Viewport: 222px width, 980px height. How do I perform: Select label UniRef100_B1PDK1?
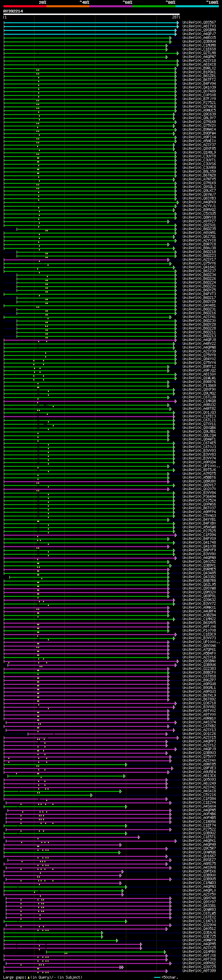(199, 72)
